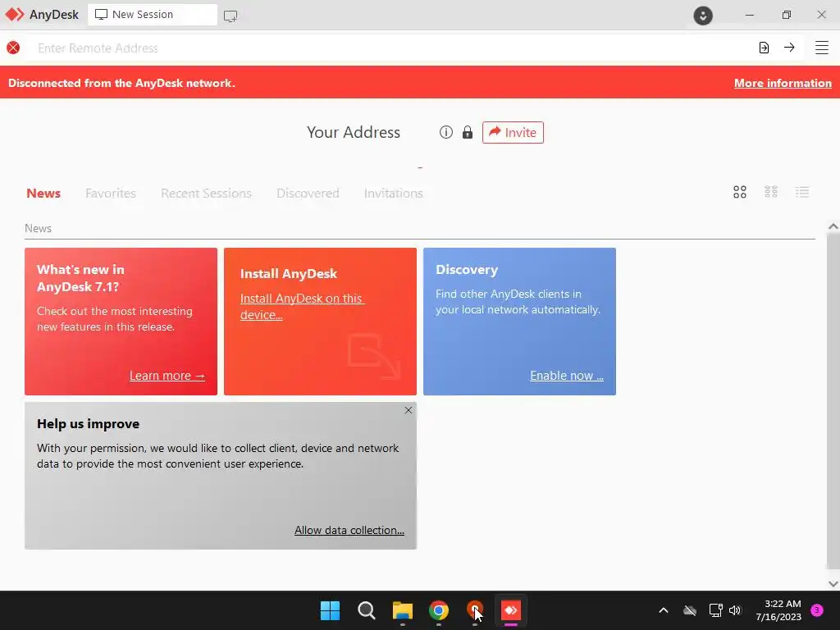
Task: Open the Invitations tab
Action: [x=393, y=193]
